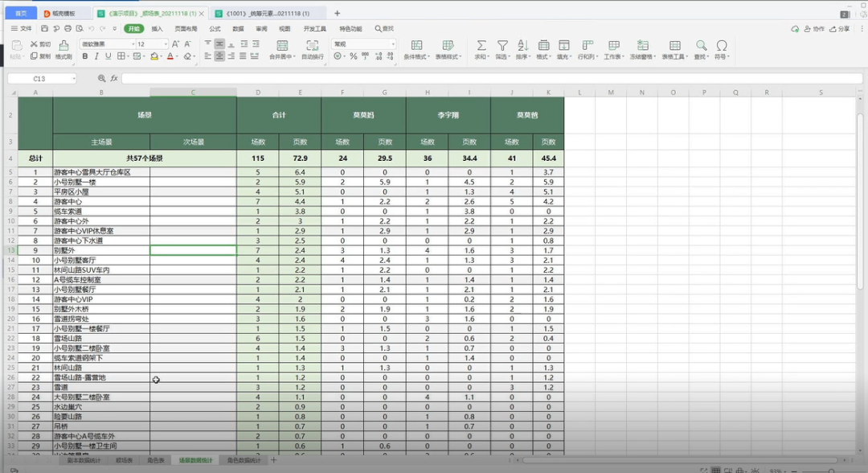Click the percent style icon
This screenshot has height=473, width=868.
pyautogui.click(x=353, y=56)
